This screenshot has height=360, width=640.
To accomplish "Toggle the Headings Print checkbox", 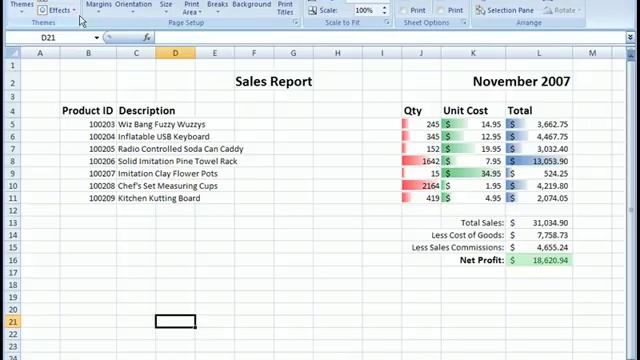I will pos(441,10).
